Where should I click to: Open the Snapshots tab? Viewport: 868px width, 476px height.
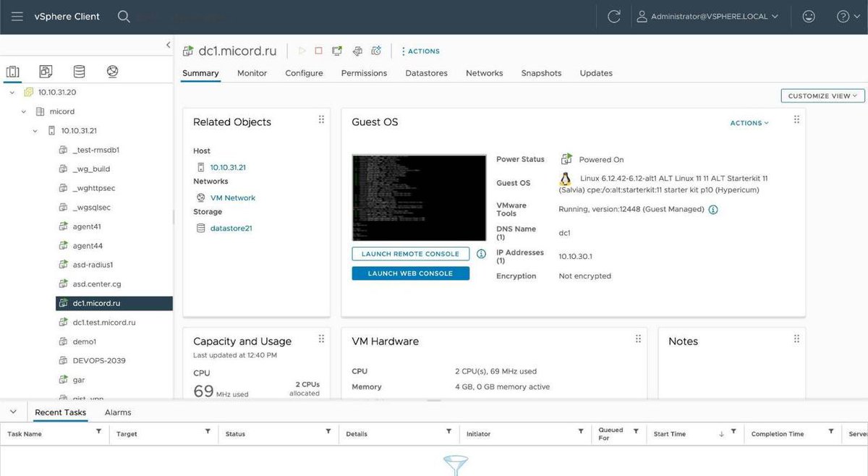(541, 73)
